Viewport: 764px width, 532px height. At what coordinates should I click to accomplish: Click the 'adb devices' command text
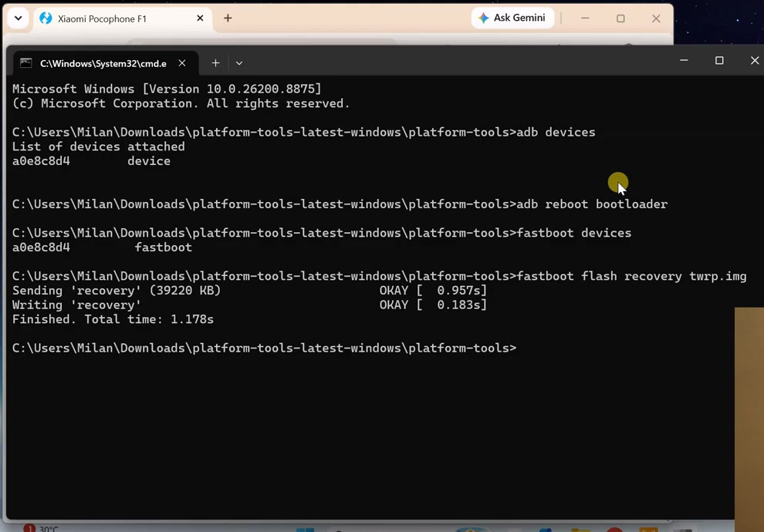pyautogui.click(x=556, y=133)
